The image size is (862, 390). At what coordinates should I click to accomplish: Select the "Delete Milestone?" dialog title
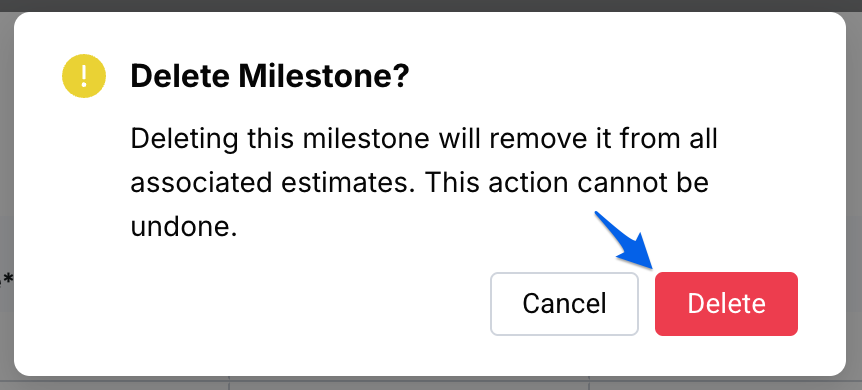pyautogui.click(x=270, y=76)
